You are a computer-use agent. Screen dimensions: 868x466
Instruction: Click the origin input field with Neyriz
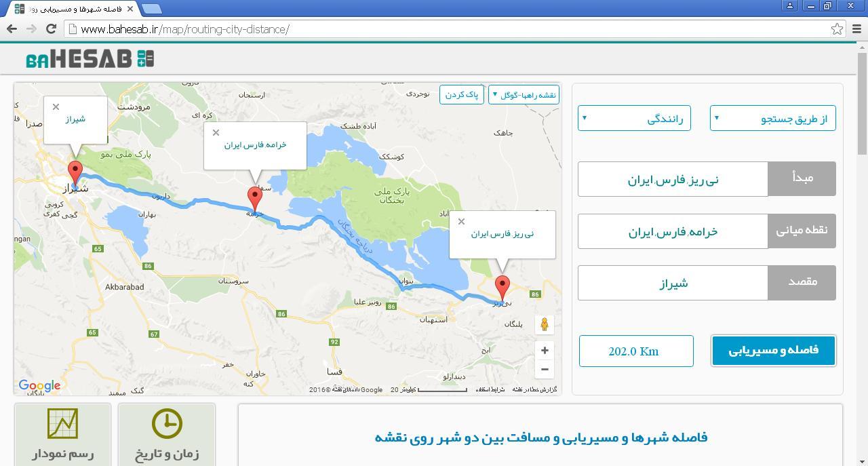tap(673, 180)
